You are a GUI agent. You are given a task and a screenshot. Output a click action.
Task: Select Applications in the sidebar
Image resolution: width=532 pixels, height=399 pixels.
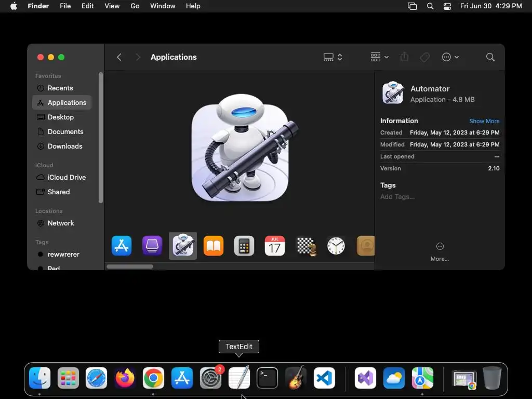[62, 102]
